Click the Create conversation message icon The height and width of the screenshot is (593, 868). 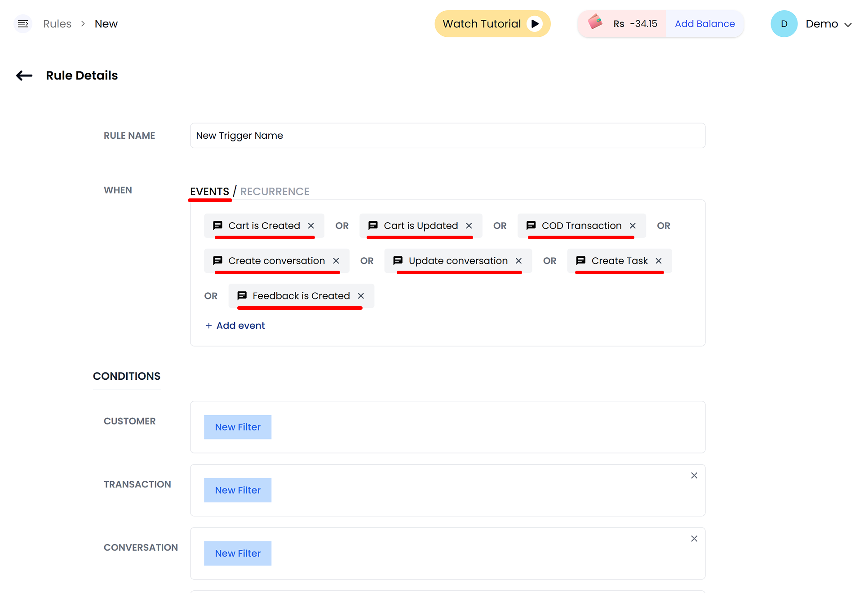(218, 260)
